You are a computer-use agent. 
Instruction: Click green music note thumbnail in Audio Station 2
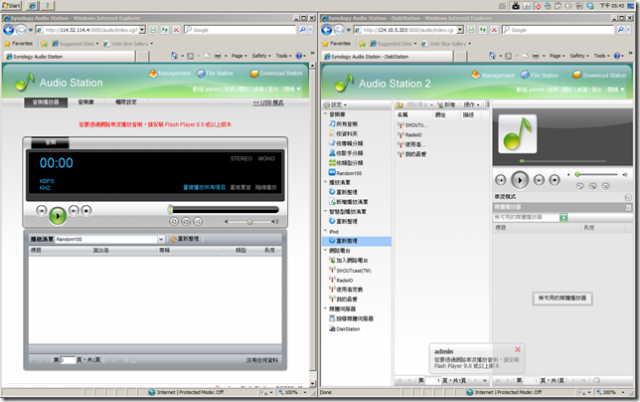click(x=518, y=134)
